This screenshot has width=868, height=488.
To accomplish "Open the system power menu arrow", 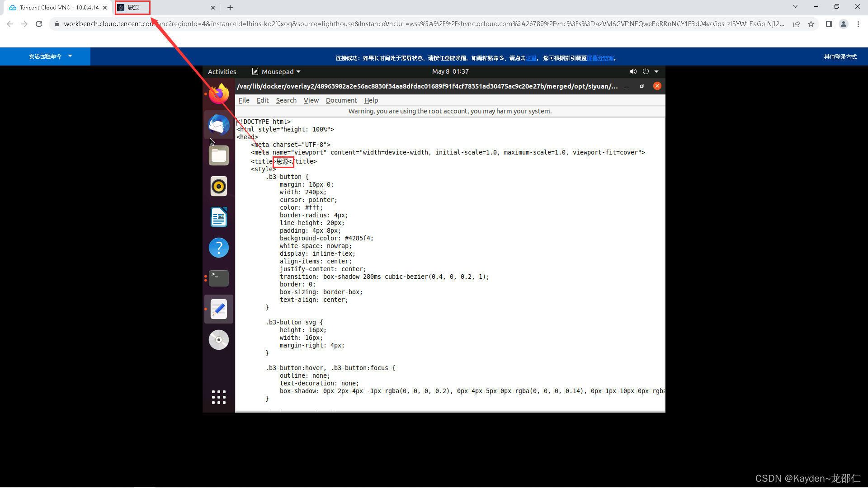I will coord(656,71).
